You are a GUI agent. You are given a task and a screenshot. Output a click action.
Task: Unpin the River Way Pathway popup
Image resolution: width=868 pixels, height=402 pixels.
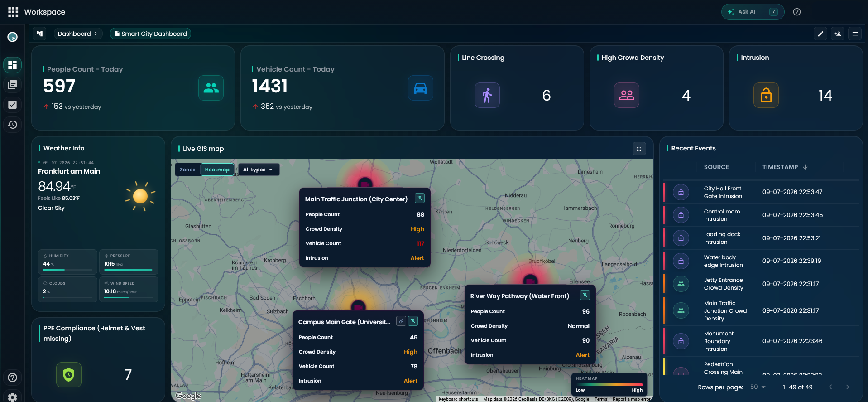[585, 295]
